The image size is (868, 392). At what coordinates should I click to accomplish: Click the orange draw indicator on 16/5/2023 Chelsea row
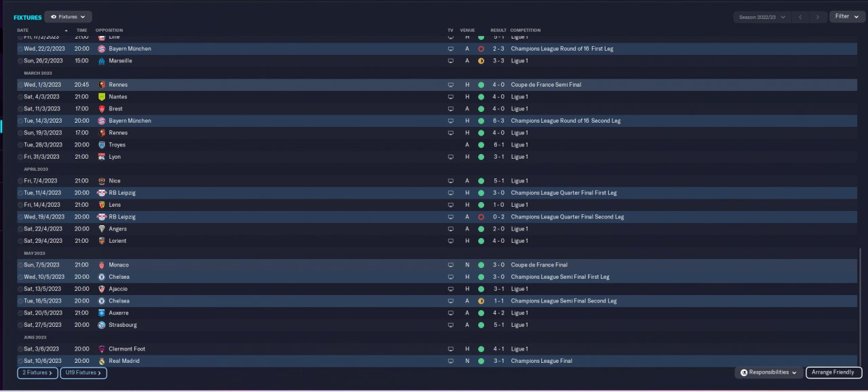tap(481, 301)
